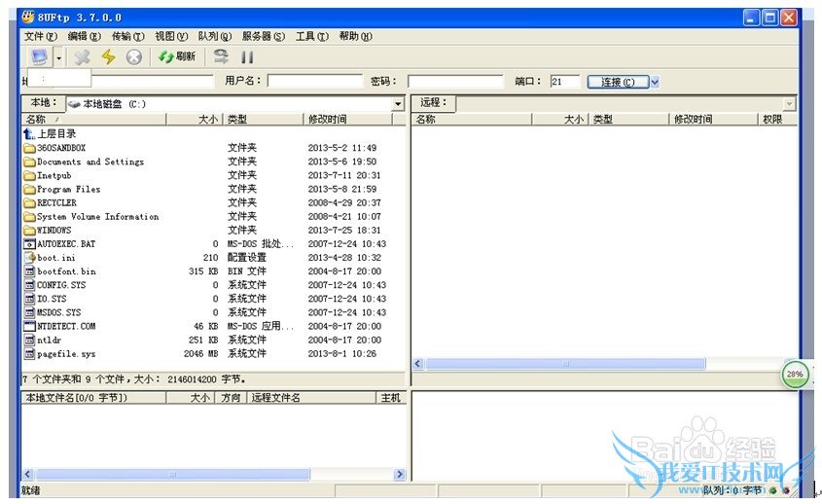822x504 pixels.
Task: Expand the remote path dropdown
Action: (x=789, y=104)
